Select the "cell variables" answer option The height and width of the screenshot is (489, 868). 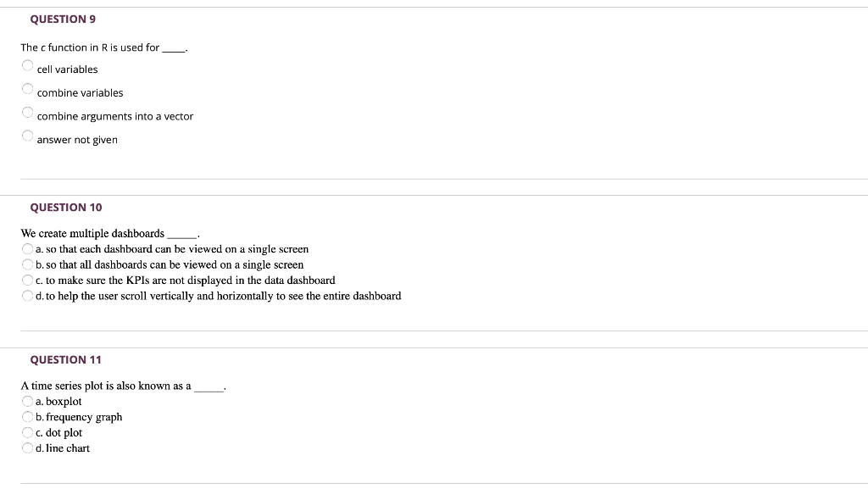pos(26,64)
